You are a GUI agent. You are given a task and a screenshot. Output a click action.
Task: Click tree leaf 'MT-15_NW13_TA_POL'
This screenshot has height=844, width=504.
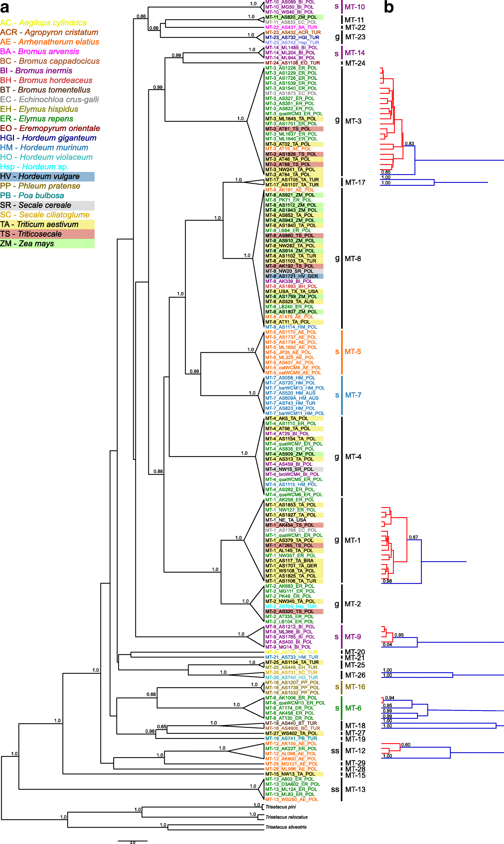(x=294, y=774)
